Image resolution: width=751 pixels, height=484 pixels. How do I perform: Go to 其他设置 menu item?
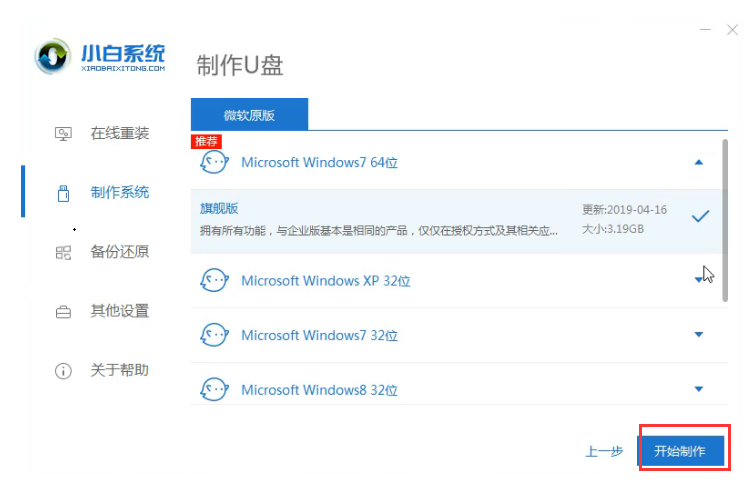point(120,311)
